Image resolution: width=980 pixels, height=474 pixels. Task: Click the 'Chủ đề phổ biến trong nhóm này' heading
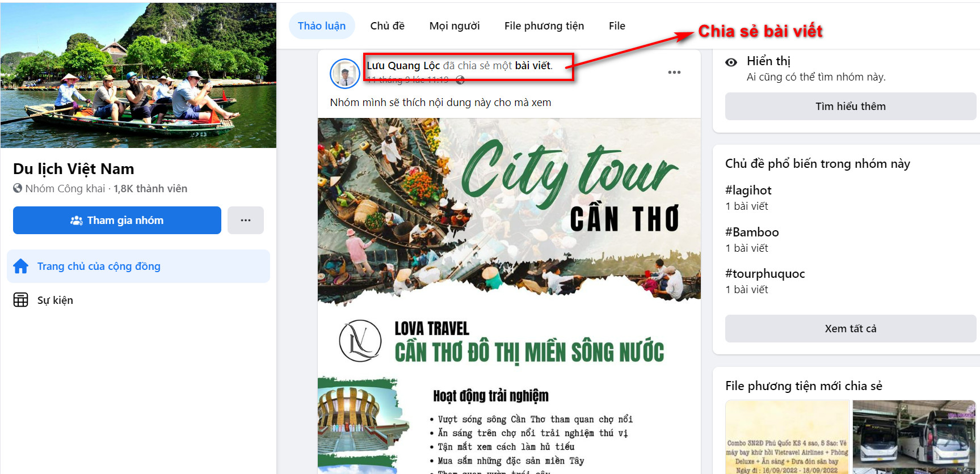click(x=818, y=164)
